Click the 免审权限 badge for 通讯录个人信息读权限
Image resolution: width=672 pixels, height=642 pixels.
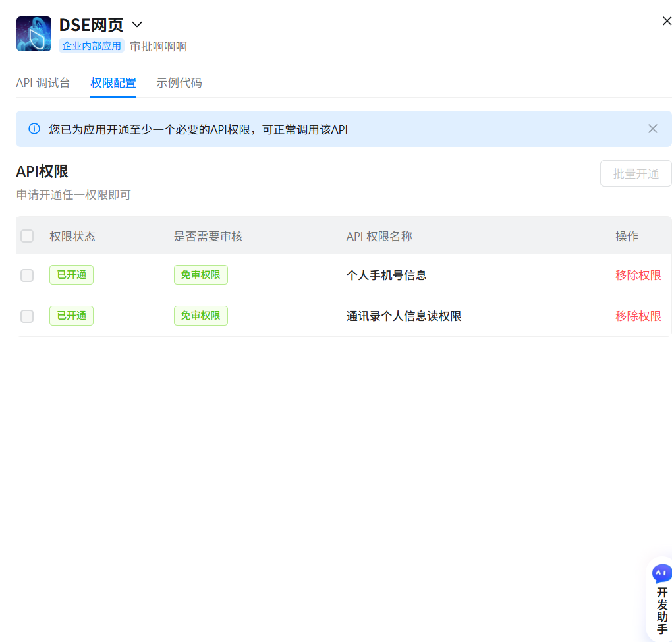tap(200, 316)
